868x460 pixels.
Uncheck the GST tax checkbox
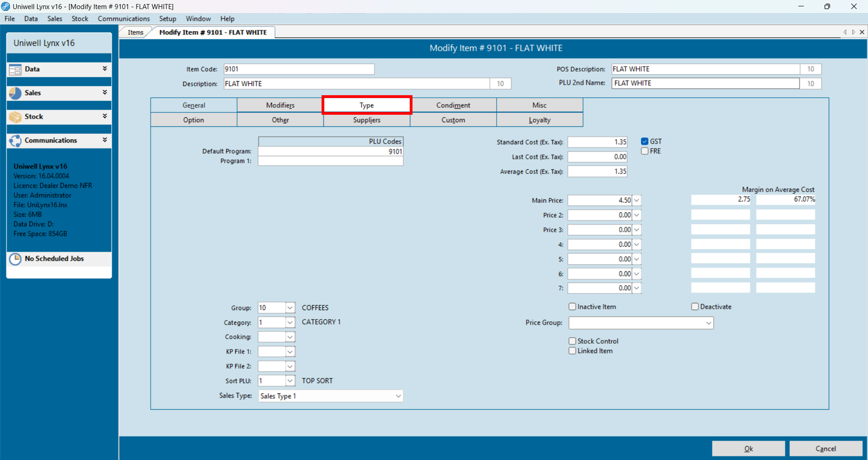tap(645, 141)
